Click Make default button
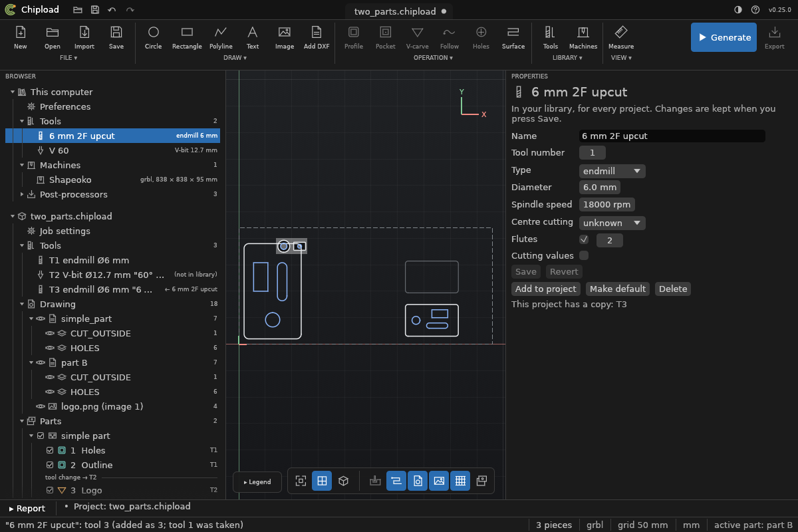The height and width of the screenshot is (532, 798). tap(618, 289)
